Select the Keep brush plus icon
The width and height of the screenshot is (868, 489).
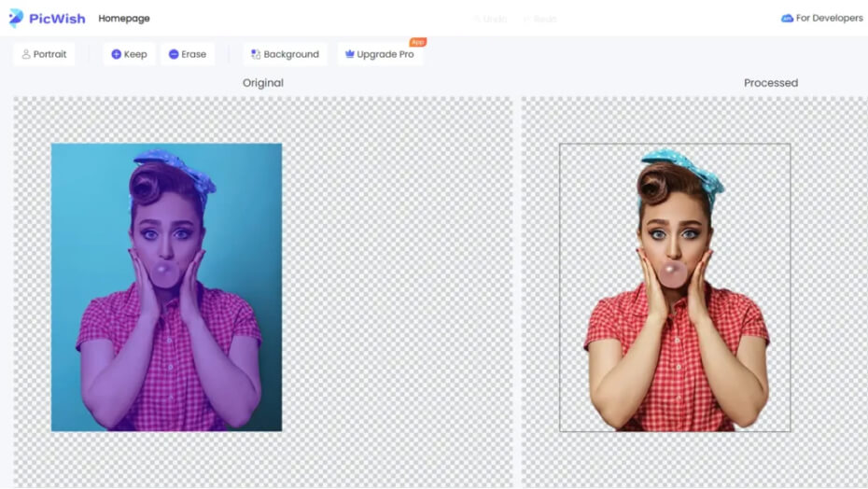click(x=117, y=54)
